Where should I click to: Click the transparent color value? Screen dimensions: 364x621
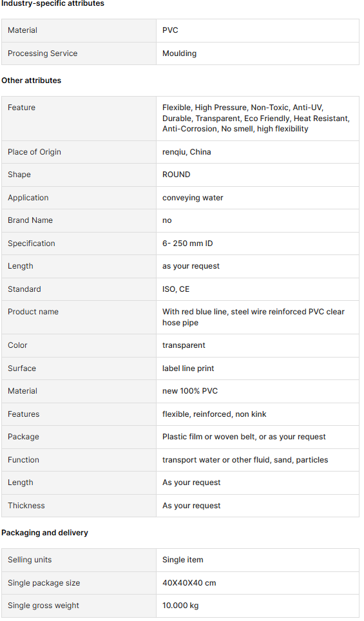click(x=184, y=345)
